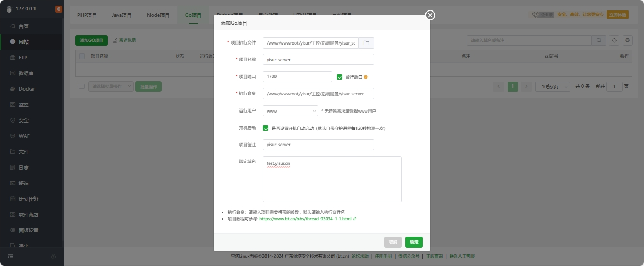Switch to the PHP项目 tab
The height and width of the screenshot is (266, 644).
pyautogui.click(x=87, y=15)
